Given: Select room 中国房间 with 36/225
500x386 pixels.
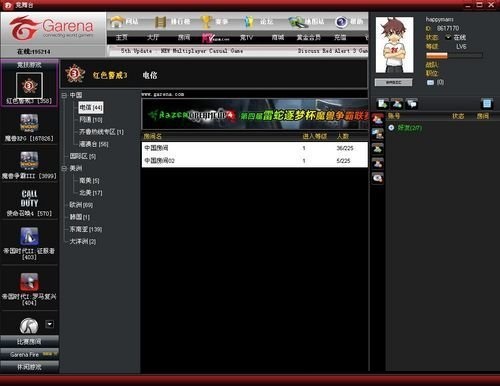Looking at the screenshot, I should (x=255, y=148).
